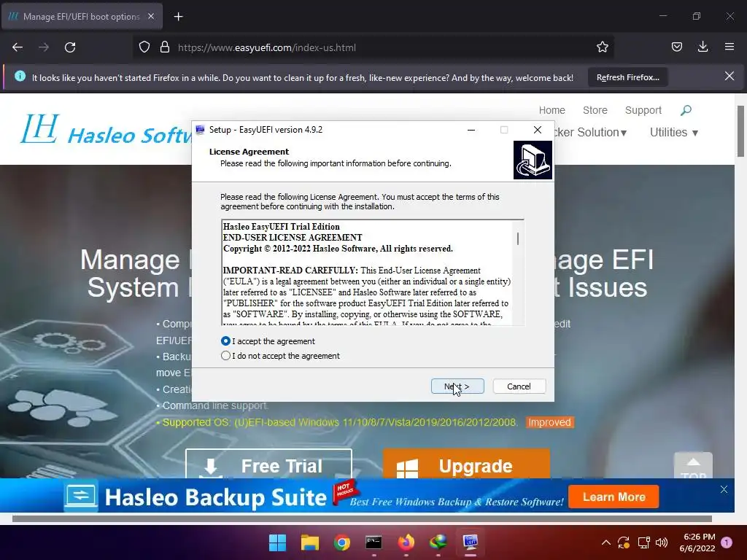Open File Explorer from taskbar
The width and height of the screenshot is (747, 560).
(x=309, y=542)
